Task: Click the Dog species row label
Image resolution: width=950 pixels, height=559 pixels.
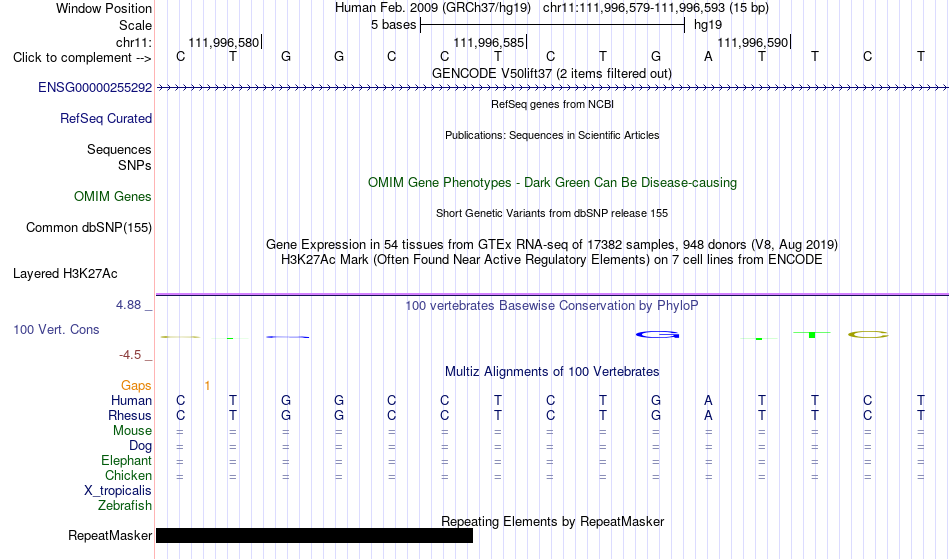Action: point(141,446)
